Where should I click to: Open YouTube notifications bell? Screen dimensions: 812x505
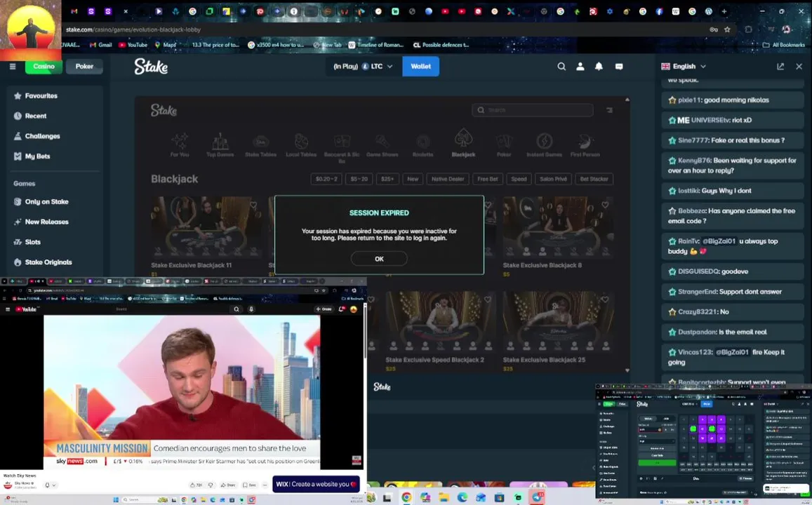(x=341, y=309)
